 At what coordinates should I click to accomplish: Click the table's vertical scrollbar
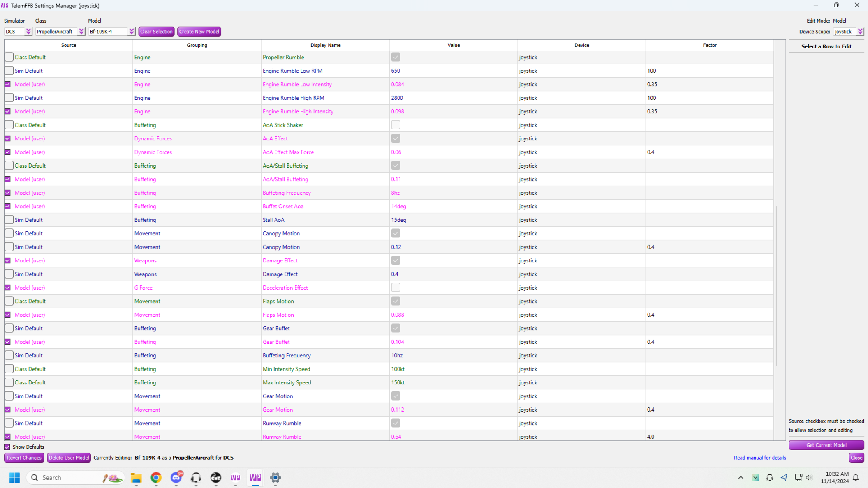pyautogui.click(x=776, y=286)
